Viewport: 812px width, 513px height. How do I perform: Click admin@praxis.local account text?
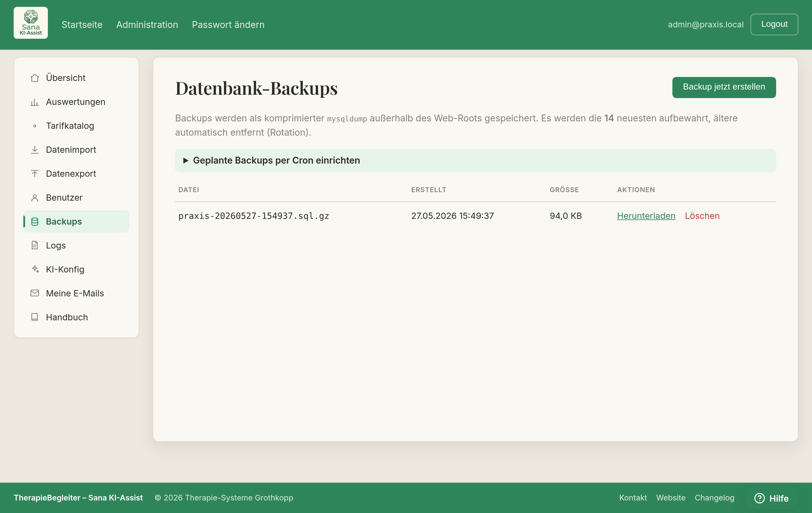coord(705,25)
